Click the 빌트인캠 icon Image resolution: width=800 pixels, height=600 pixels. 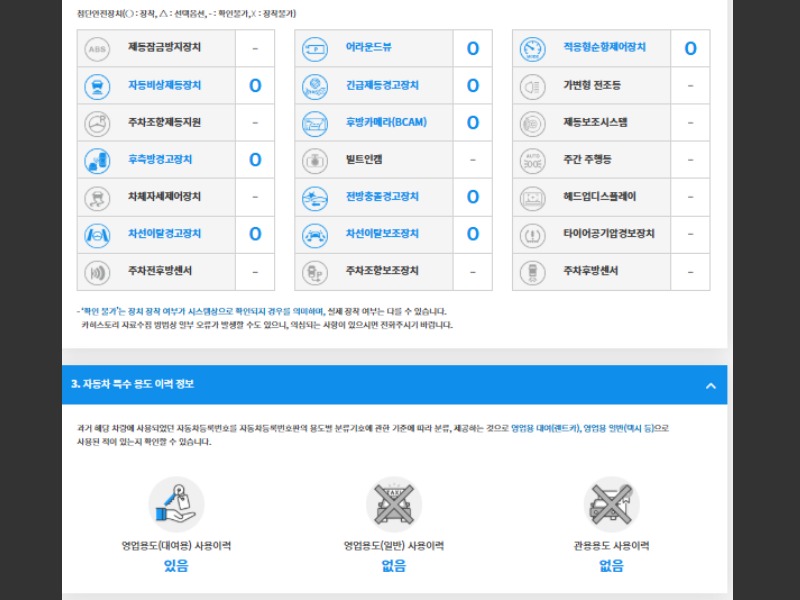(314, 160)
